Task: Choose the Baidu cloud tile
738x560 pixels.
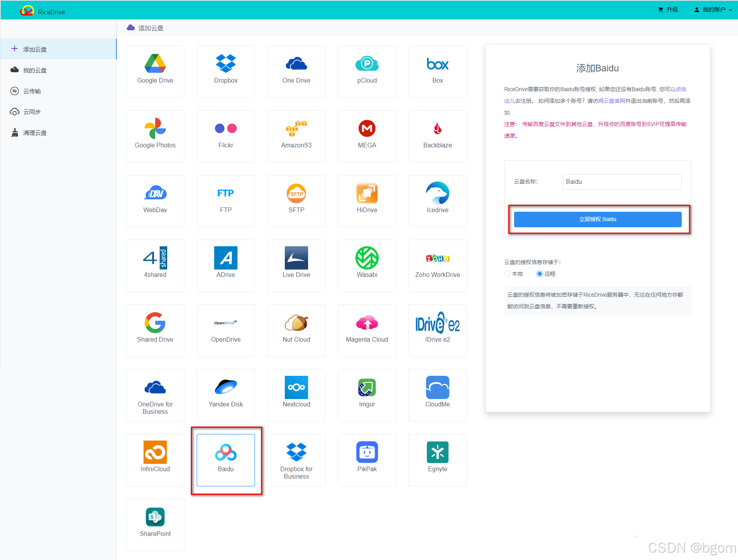Action: [226, 460]
